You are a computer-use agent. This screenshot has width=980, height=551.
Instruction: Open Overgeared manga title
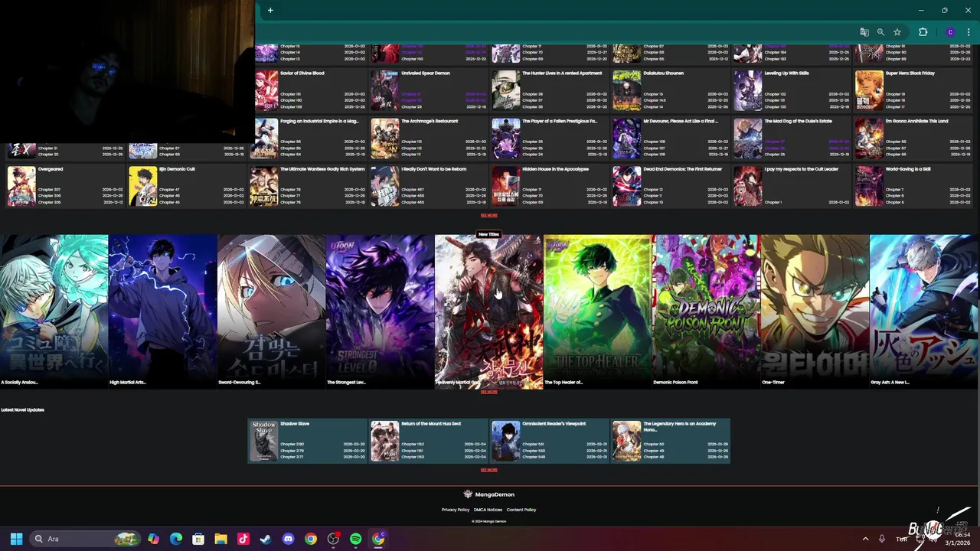coord(51,169)
